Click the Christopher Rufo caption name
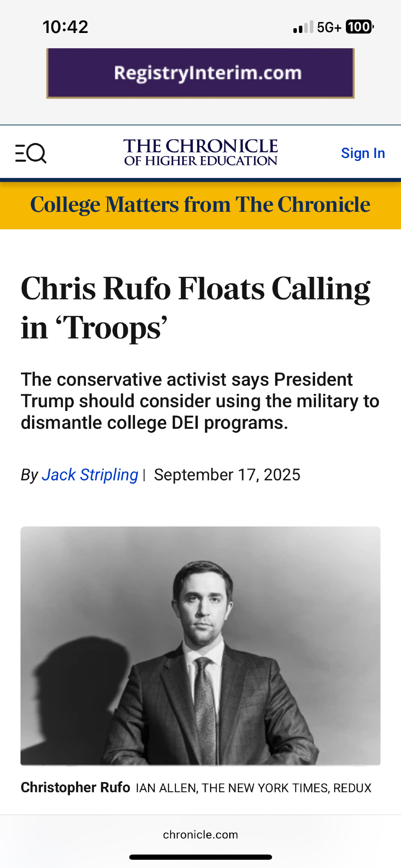Screen dimensions: 401x868 tap(76, 787)
